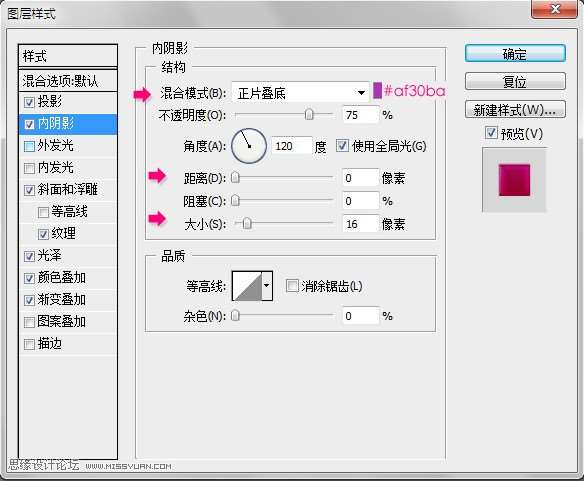Toggle the 颜色叠加 checkbox
Viewport: 584px width, 481px height.
point(29,278)
